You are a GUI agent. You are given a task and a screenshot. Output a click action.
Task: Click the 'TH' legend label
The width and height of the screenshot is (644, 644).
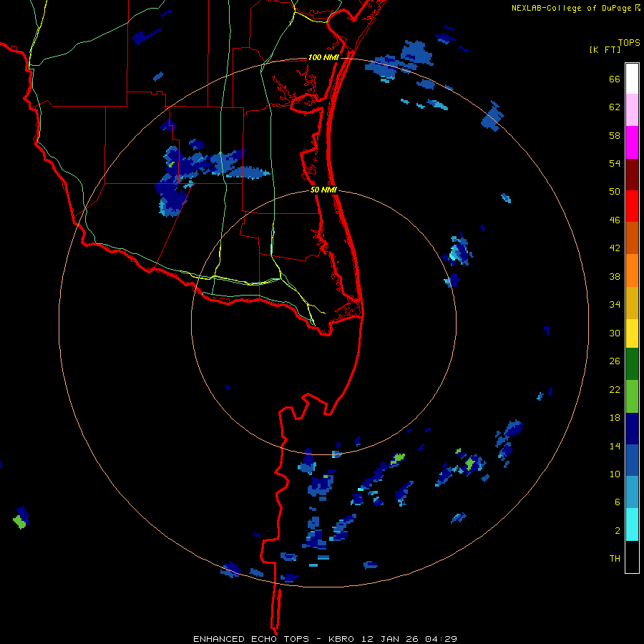[x=615, y=559]
